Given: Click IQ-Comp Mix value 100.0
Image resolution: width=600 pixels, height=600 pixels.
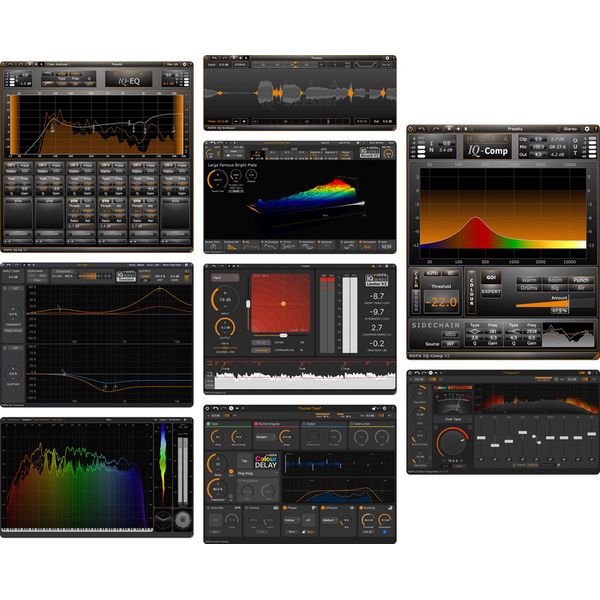Looking at the screenshot, I should click(x=538, y=147).
